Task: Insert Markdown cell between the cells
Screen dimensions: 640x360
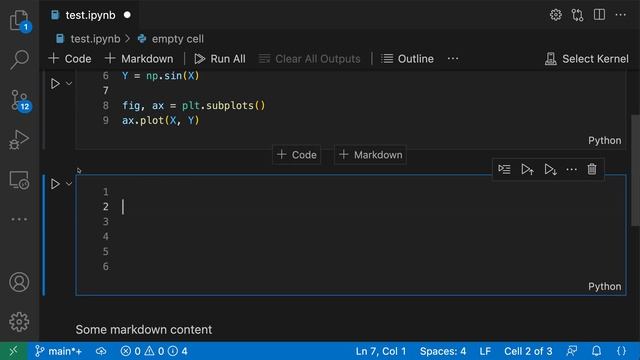Action: click(371, 155)
